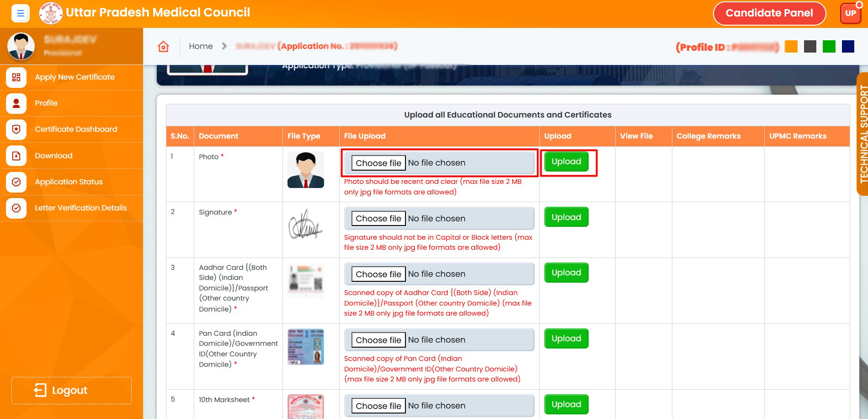
Task: Go to Home breadcrumb link
Action: coord(201,46)
